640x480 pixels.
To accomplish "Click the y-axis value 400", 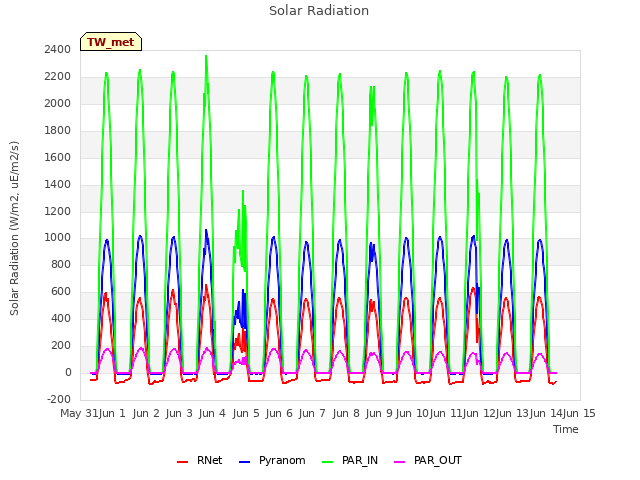I will coord(61,319).
